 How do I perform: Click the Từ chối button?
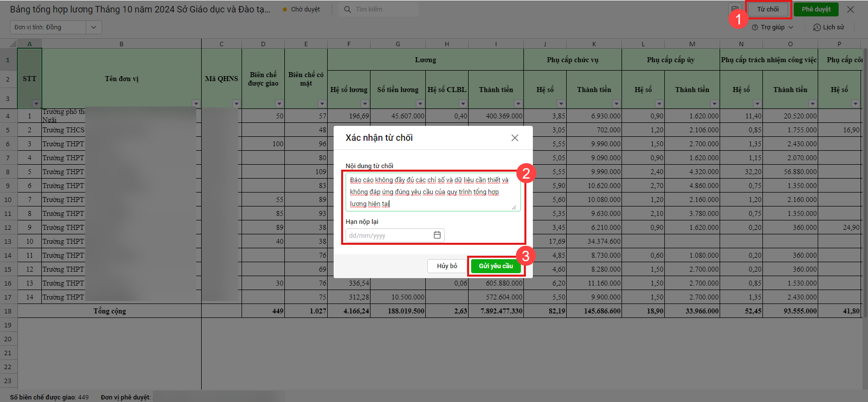[767, 9]
